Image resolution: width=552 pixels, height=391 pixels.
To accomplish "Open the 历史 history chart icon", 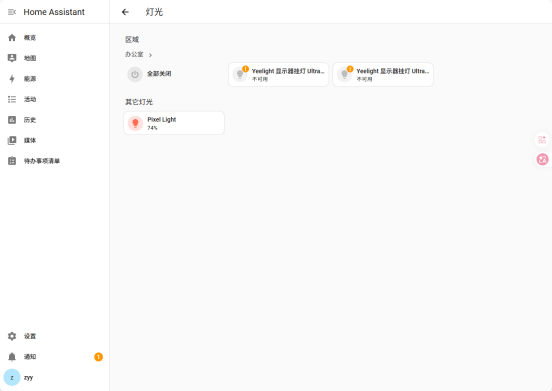I will (x=12, y=120).
